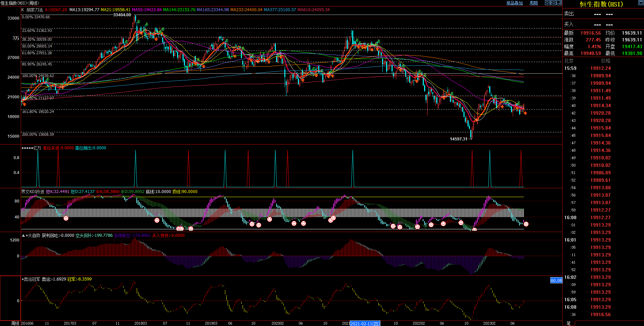Click the 周线 period label at bottom left
The image size is (644, 326).
click(x=15, y=323)
